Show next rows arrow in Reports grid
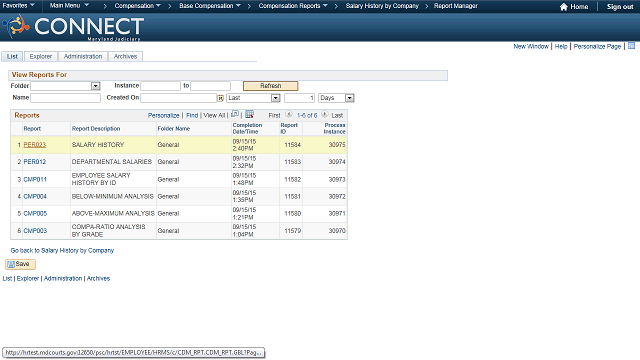 [x=324, y=115]
